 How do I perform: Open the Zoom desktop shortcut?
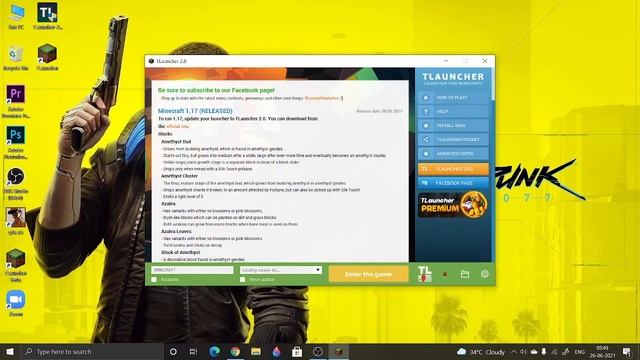point(16,304)
